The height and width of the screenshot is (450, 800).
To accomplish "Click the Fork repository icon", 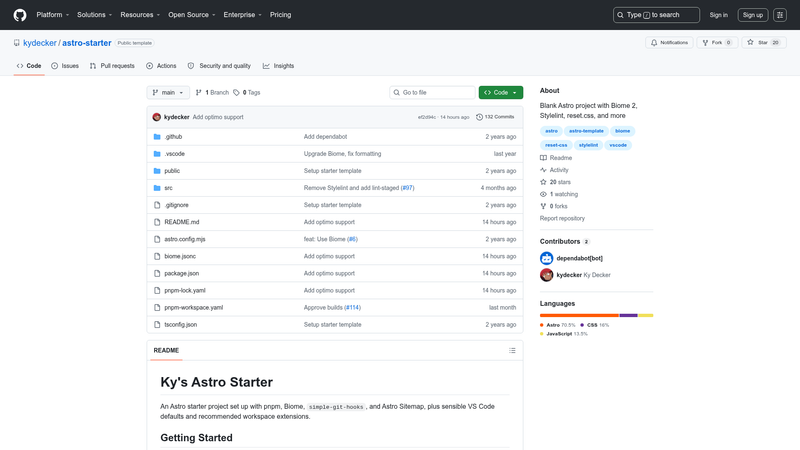I will (x=705, y=43).
